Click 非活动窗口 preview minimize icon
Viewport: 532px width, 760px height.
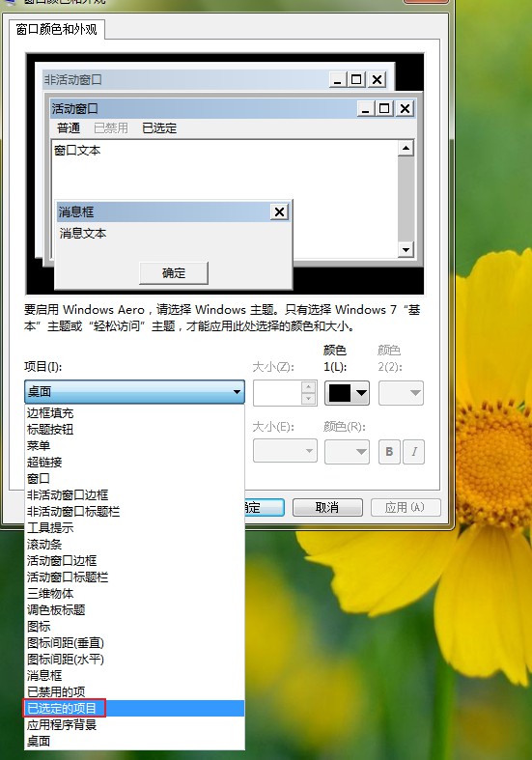coord(338,79)
